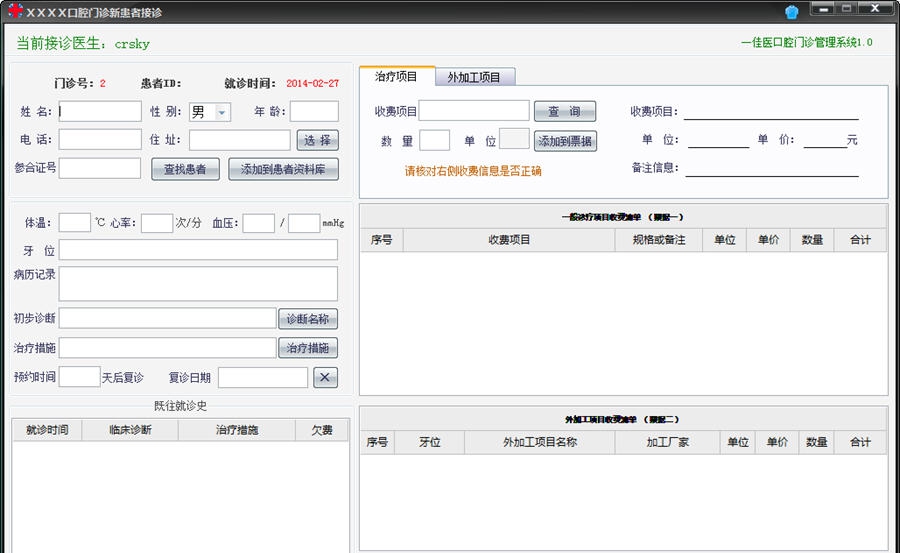Image resolution: width=900 pixels, height=553 pixels.
Task: Switch to the 外加工项目 tab
Action: pos(474,77)
